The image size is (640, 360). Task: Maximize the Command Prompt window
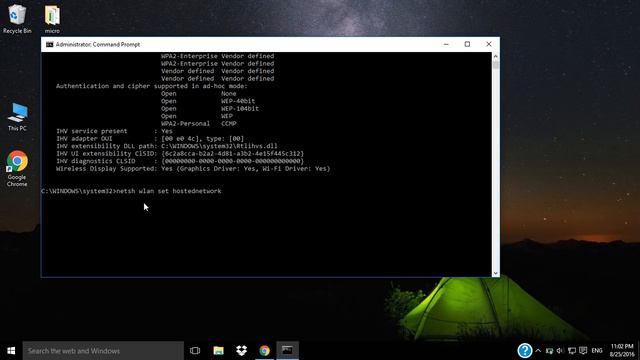pyautogui.click(x=467, y=44)
